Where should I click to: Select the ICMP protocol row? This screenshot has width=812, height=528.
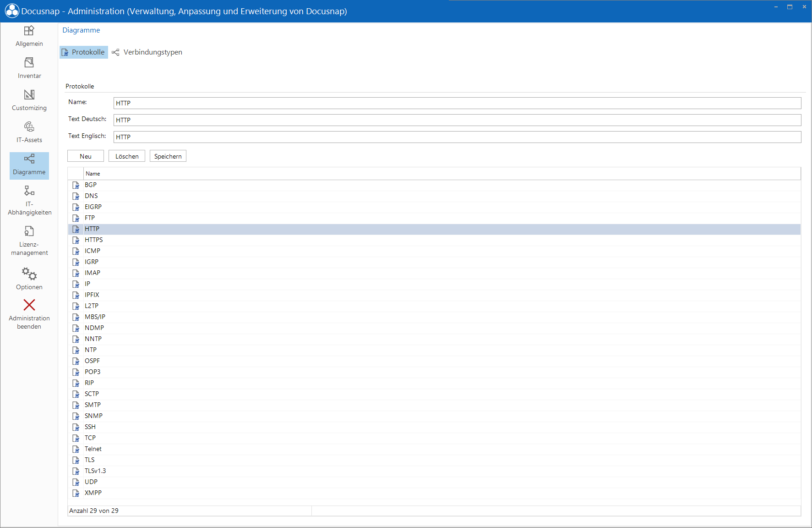pos(434,251)
